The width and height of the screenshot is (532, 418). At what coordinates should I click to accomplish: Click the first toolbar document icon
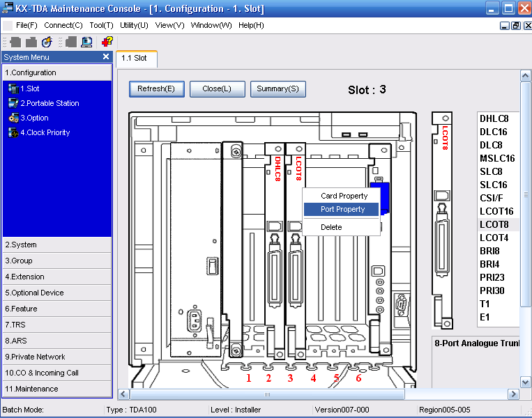pos(15,42)
